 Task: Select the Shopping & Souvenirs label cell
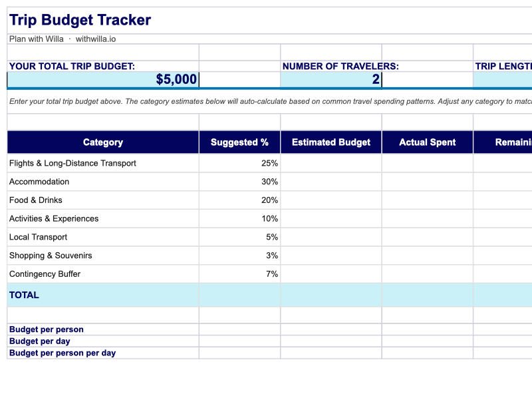pyautogui.click(x=103, y=256)
